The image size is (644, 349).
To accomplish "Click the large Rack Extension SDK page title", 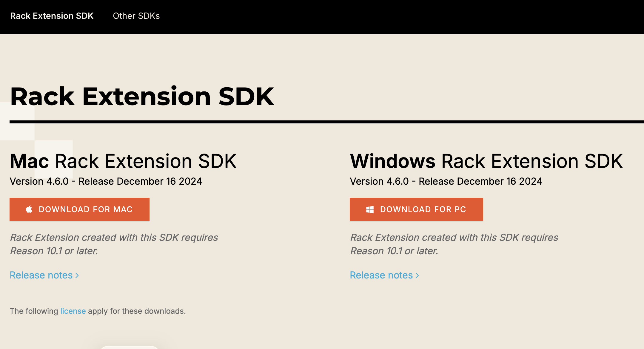I will coord(142,96).
